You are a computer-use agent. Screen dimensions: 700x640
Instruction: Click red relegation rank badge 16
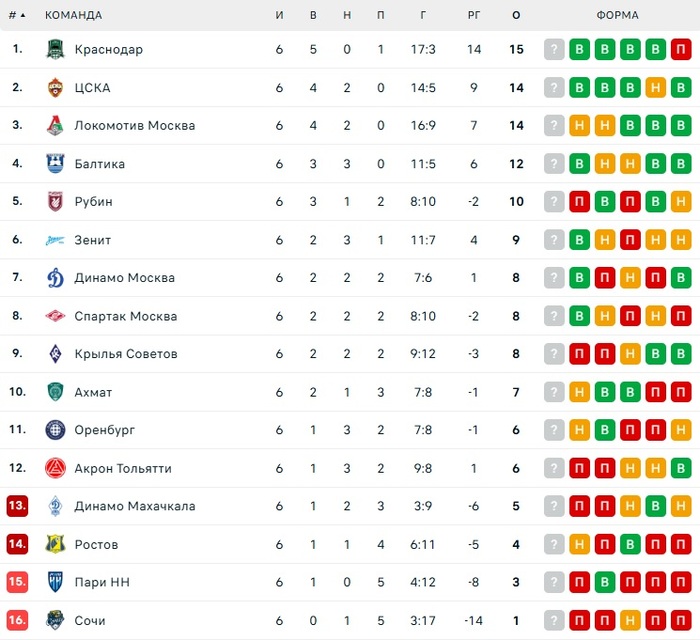[x=17, y=620]
